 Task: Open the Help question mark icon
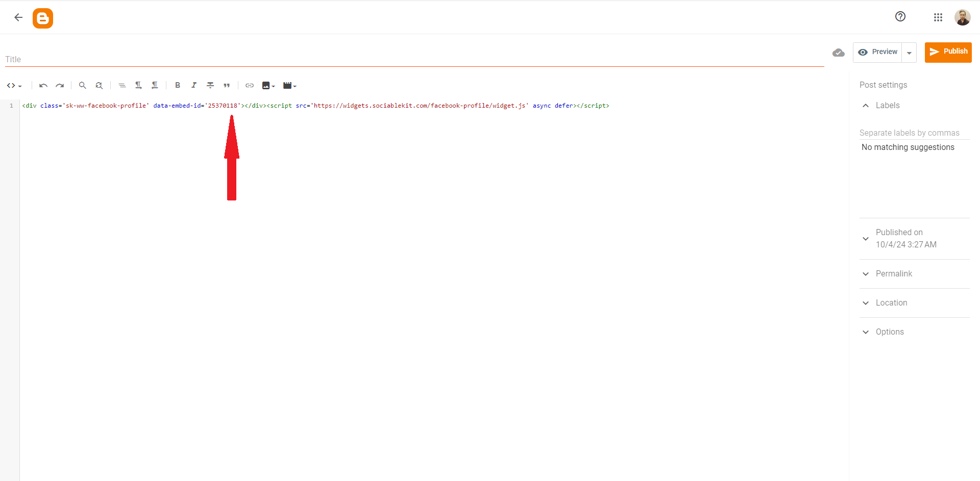[900, 17]
